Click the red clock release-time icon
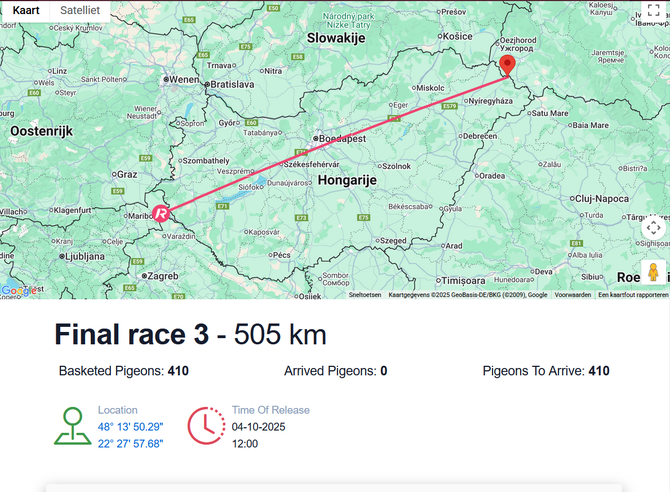 tap(206, 426)
